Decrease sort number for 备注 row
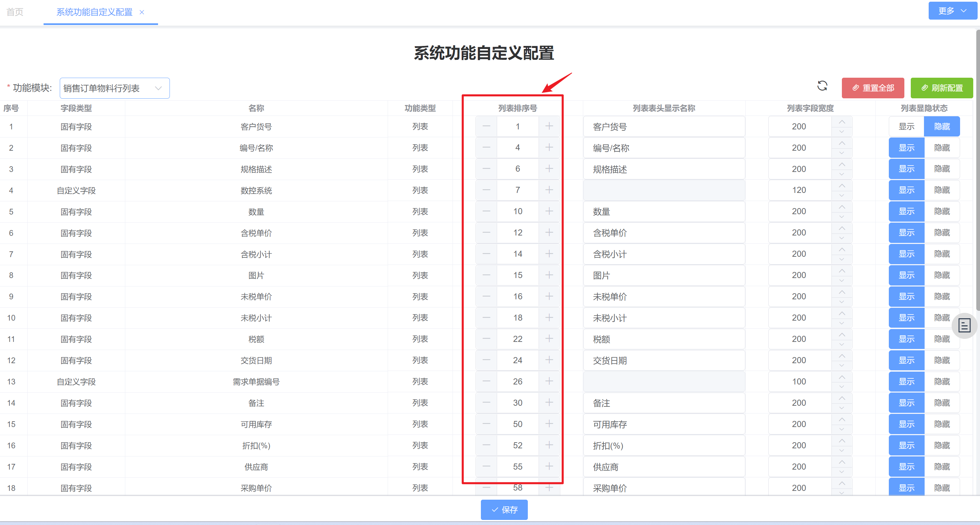This screenshot has height=525, width=980. coord(486,403)
